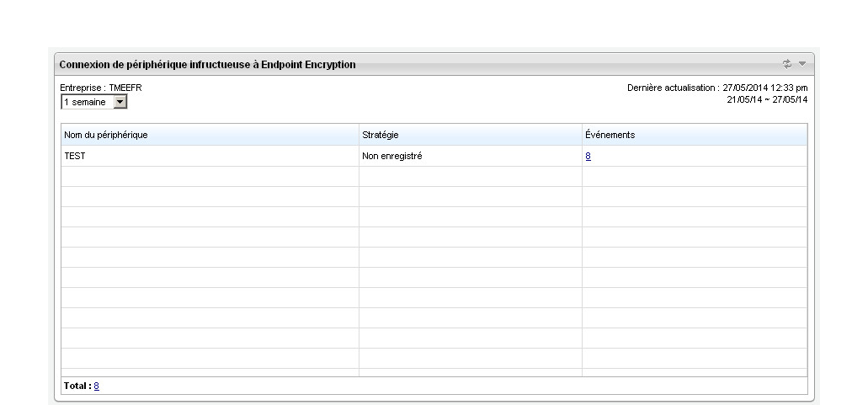This screenshot has width=868, height=405.
Task: Select the empty cell directly below 'Non enregistré'
Action: click(x=470, y=176)
